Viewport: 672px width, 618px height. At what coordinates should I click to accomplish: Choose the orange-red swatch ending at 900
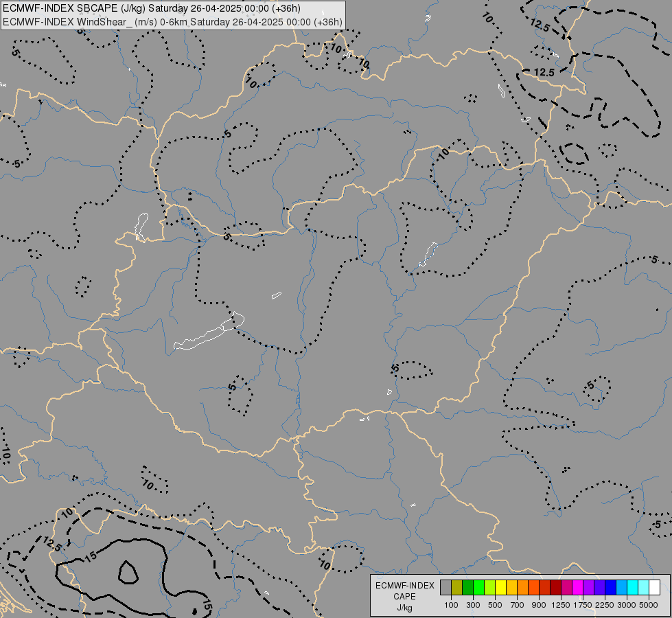tap(533, 588)
